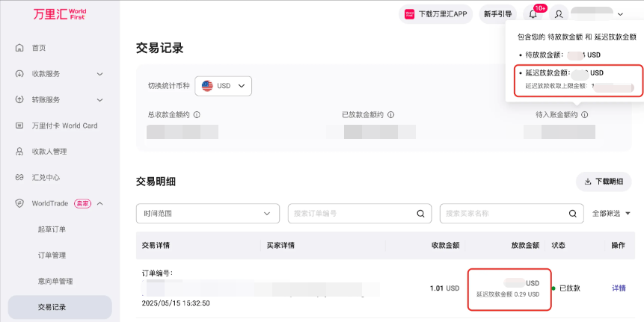This screenshot has height=322, width=644.
Task: Click info icon next to 总收款金额约
Action: (x=197, y=115)
